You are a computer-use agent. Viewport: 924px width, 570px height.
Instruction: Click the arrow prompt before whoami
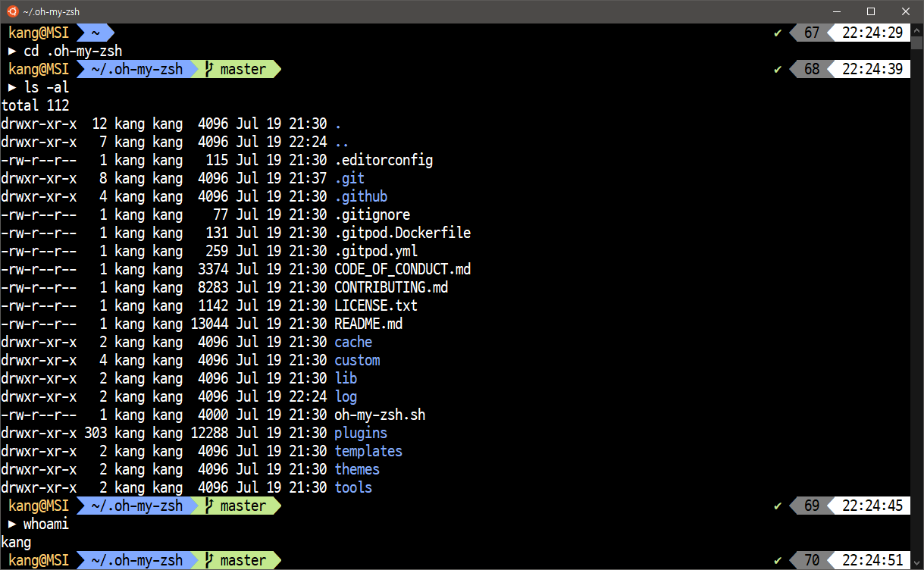[x=12, y=523]
